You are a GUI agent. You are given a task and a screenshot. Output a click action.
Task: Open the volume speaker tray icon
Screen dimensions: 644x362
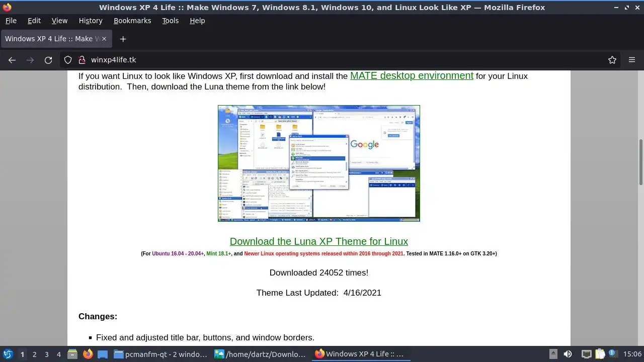pyautogui.click(x=568, y=354)
